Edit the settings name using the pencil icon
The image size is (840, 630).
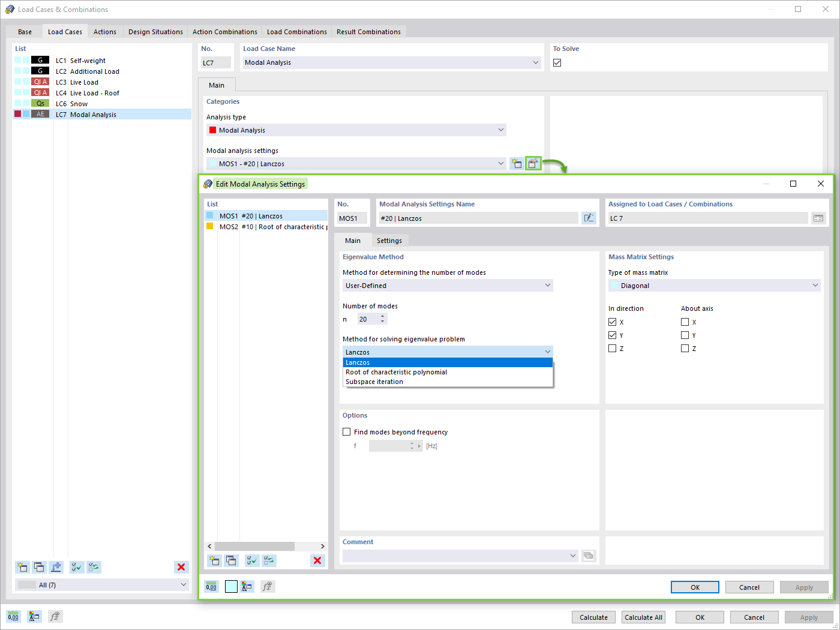click(x=589, y=218)
